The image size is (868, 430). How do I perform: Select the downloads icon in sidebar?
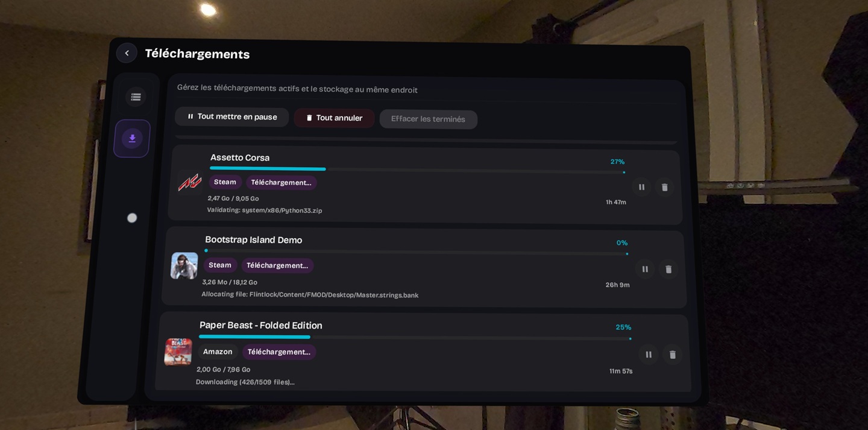tap(132, 138)
